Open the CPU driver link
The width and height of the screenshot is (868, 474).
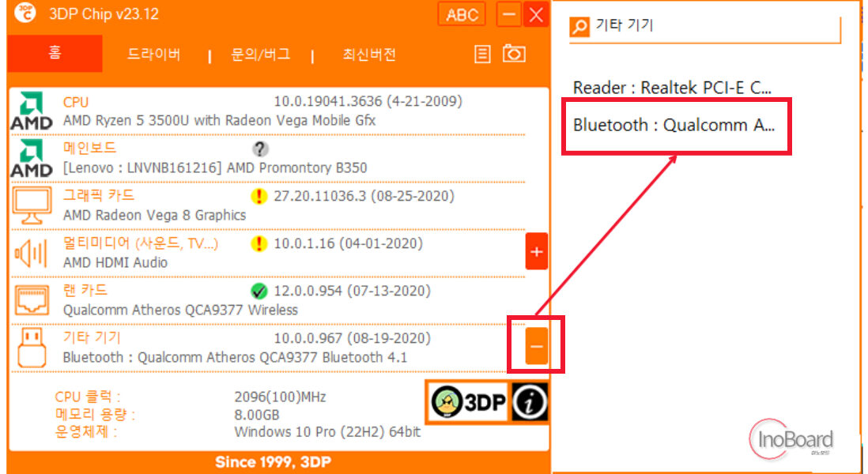click(76, 103)
